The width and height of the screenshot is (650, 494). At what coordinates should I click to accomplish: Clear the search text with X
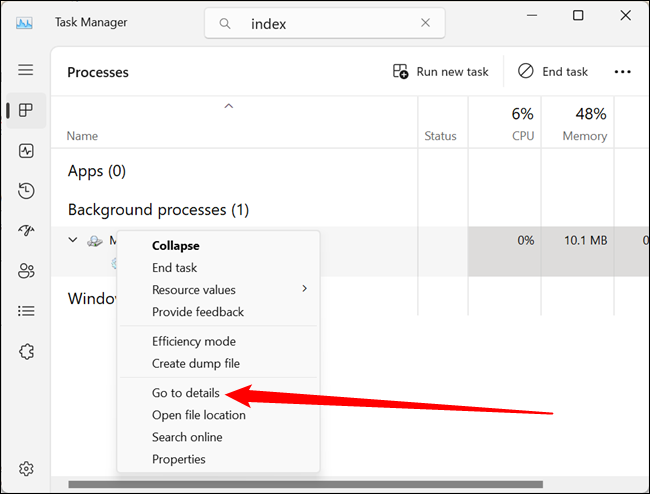click(x=425, y=23)
